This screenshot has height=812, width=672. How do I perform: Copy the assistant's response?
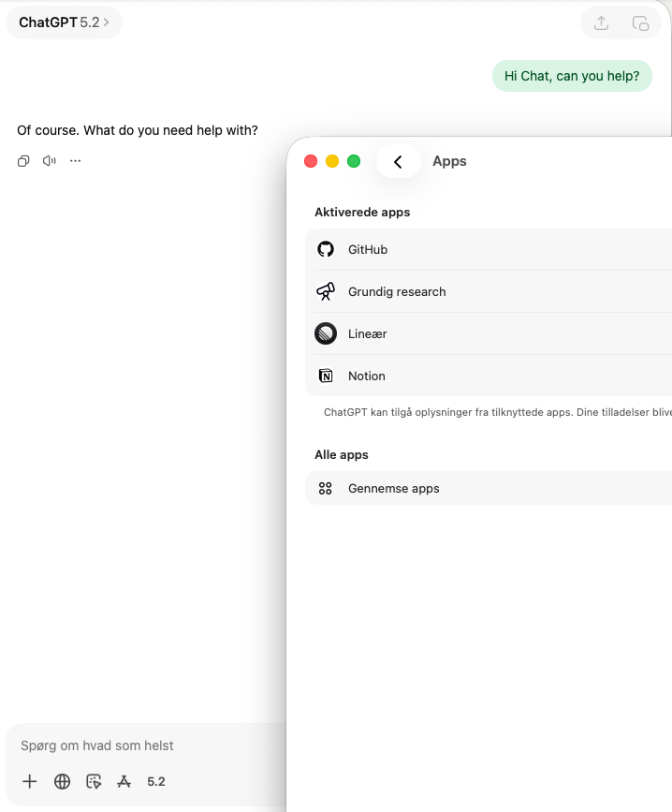[x=22, y=160]
